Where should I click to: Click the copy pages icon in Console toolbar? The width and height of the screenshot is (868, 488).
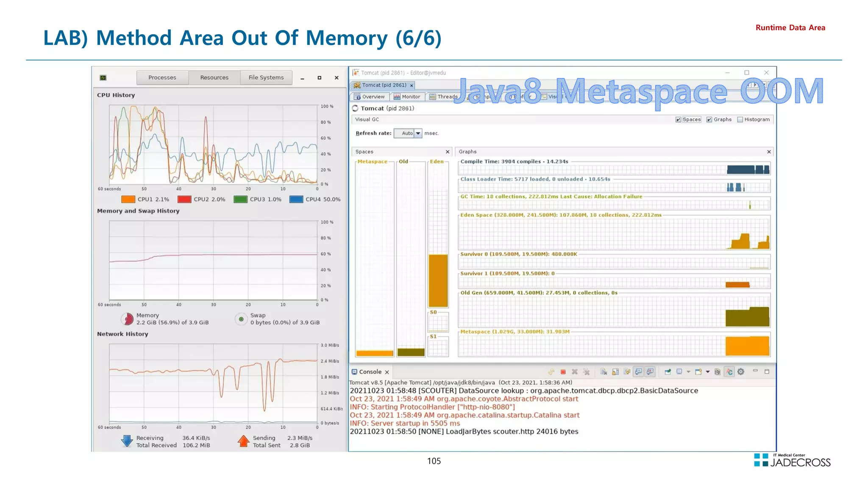718,372
